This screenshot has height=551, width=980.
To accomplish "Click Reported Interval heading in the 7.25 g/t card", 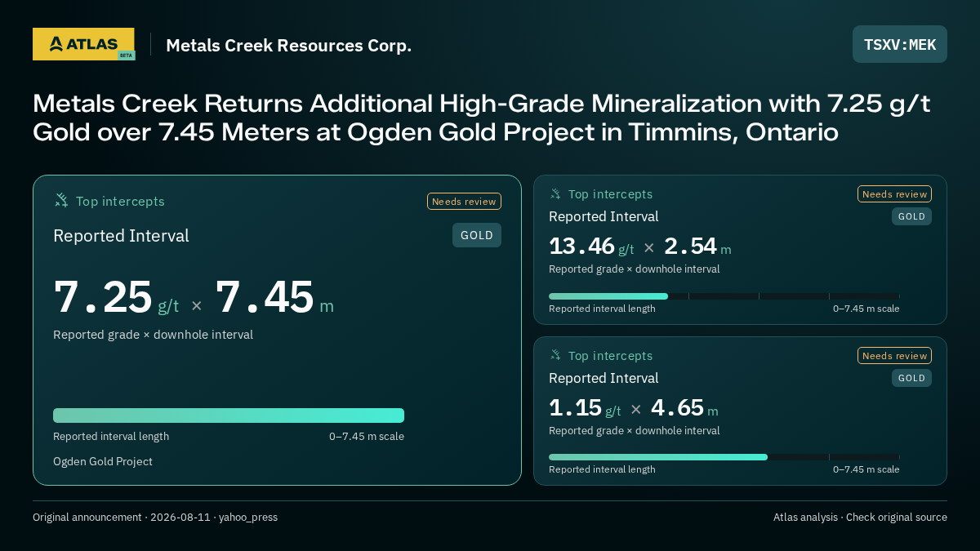I will click(x=121, y=236).
